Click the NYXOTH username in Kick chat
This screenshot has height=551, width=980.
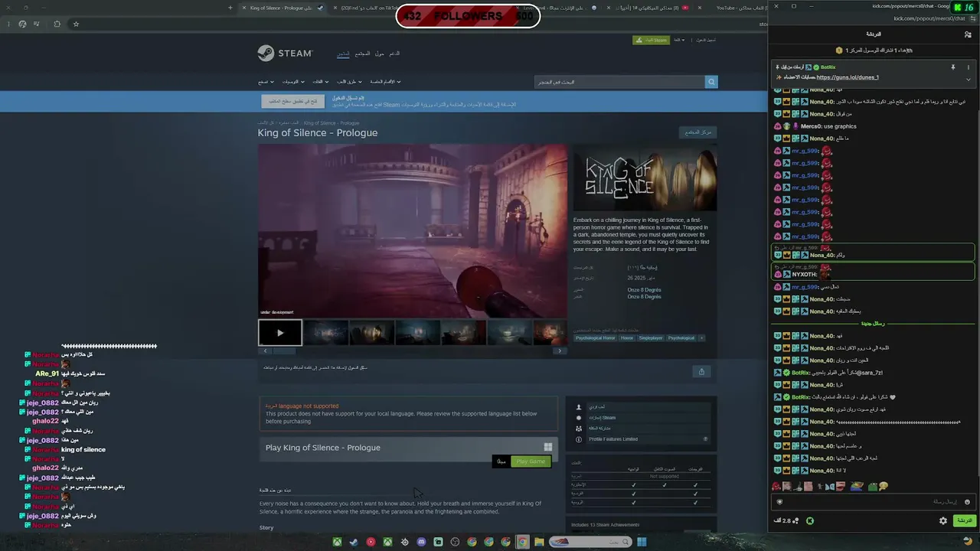805,275
